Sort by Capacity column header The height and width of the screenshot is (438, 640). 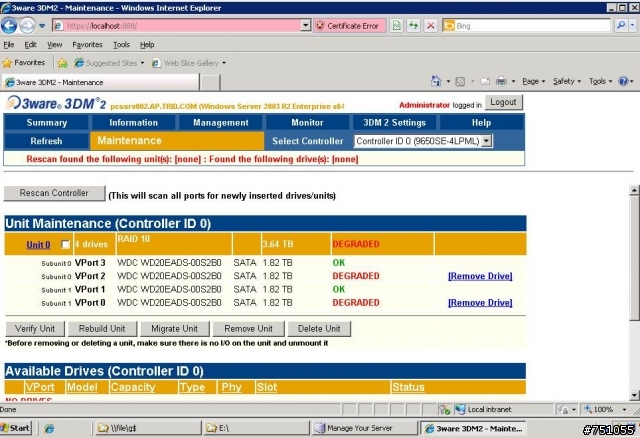[x=133, y=387]
